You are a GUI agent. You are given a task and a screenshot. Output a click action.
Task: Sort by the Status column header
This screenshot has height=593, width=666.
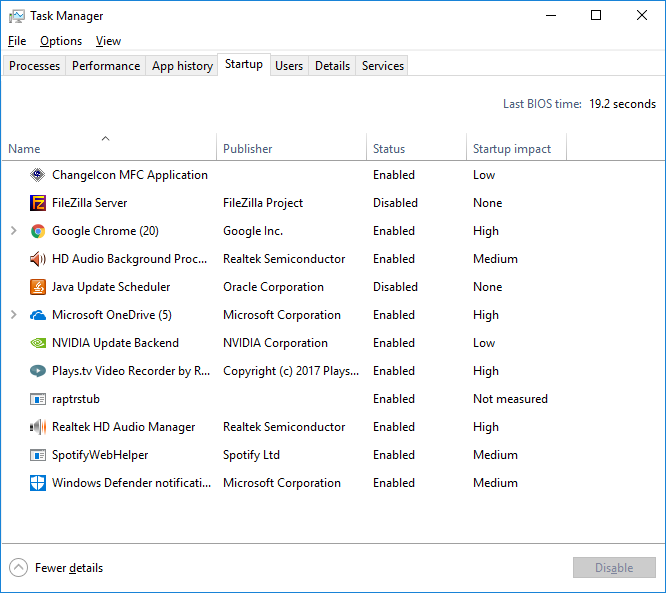click(417, 147)
